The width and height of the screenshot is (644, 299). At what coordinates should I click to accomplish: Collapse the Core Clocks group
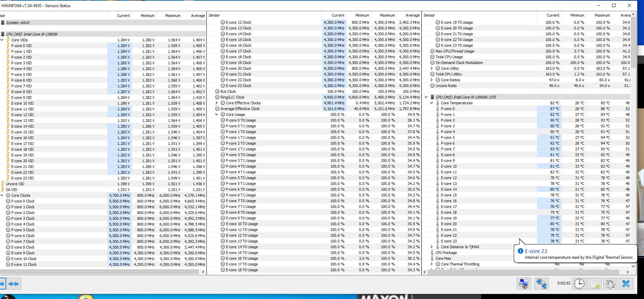coord(2,195)
